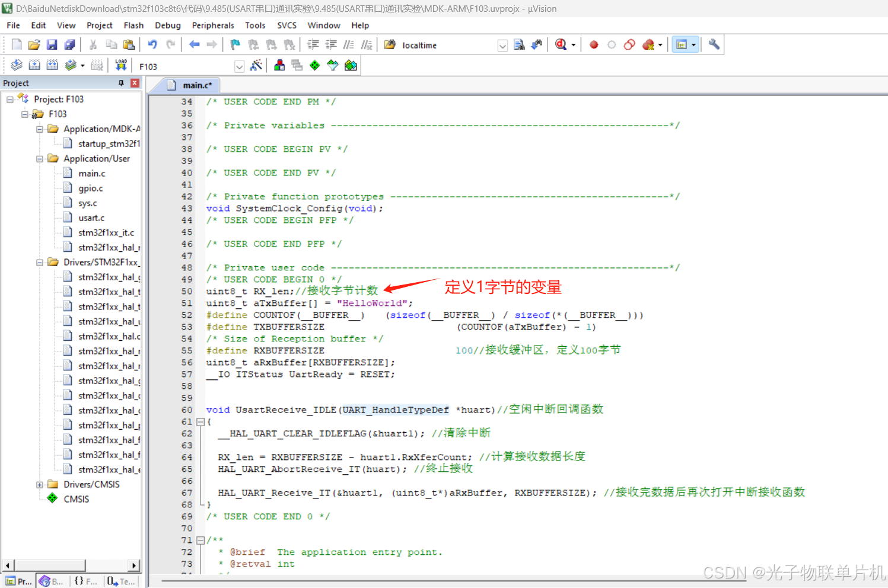The image size is (888, 588).
Task: Click the Select Software Packs icon
Action: (333, 66)
